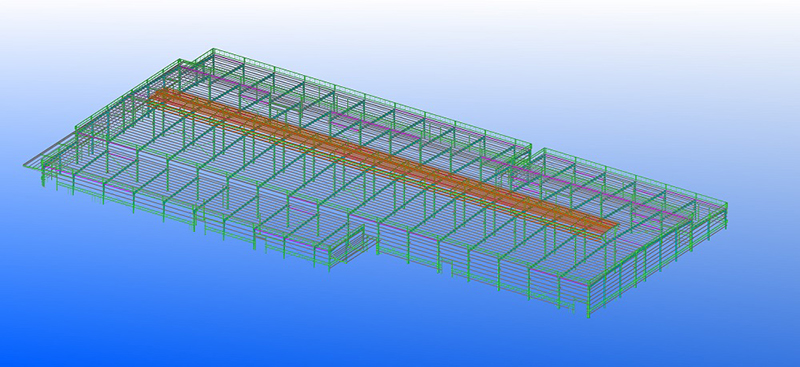800x367 pixels.
Task: Click the far-right top corner of the annex
Action: pos(725,205)
